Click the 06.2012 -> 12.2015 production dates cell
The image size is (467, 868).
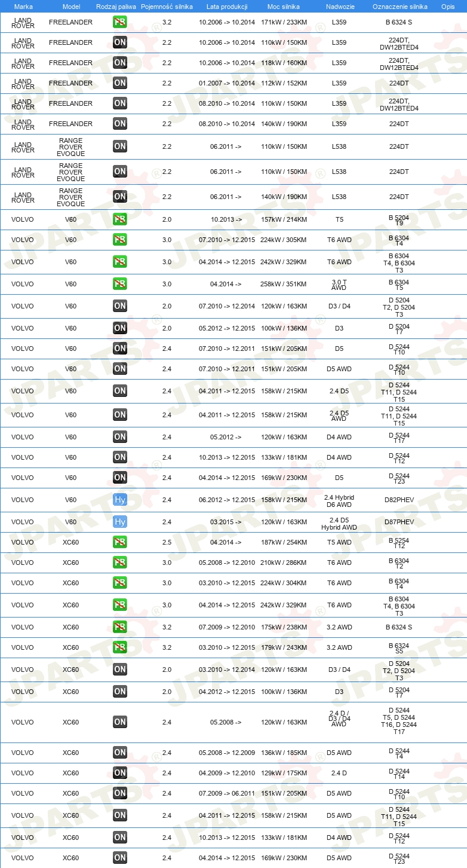[227, 500]
